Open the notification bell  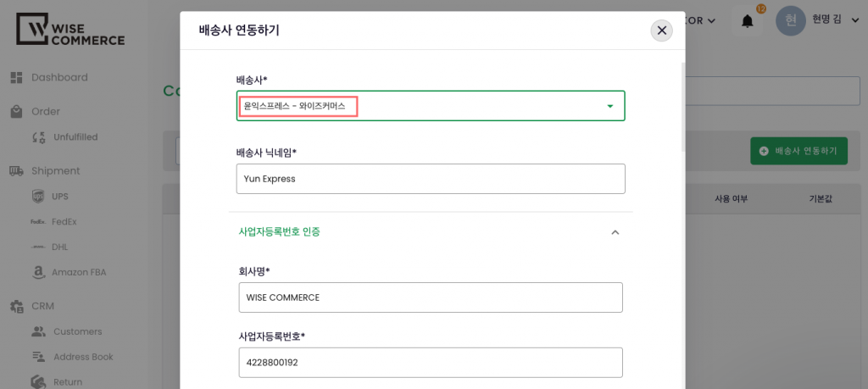point(747,21)
